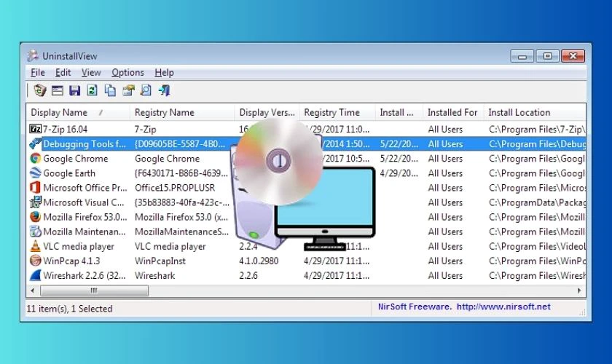Click the Microsoft Visual C++ row icon
This screenshot has width=612, height=364.
[x=35, y=202]
